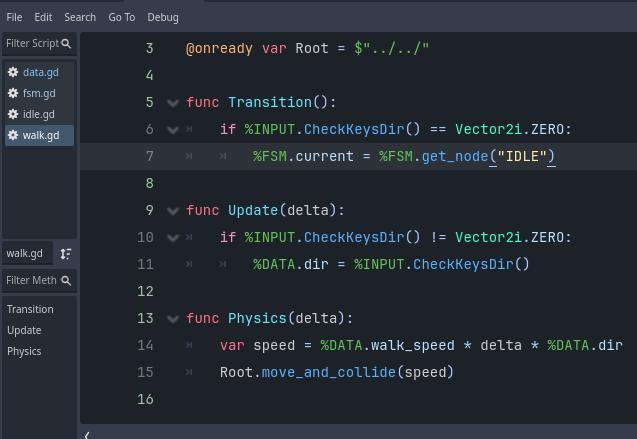Image resolution: width=637 pixels, height=439 pixels.
Task: Click the gear icon beside data.gd
Action: [x=13, y=72]
